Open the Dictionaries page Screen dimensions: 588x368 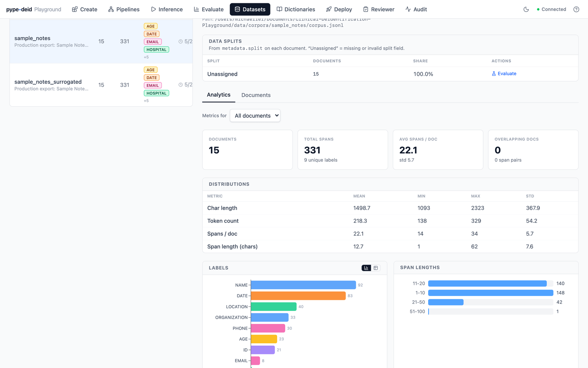click(296, 9)
